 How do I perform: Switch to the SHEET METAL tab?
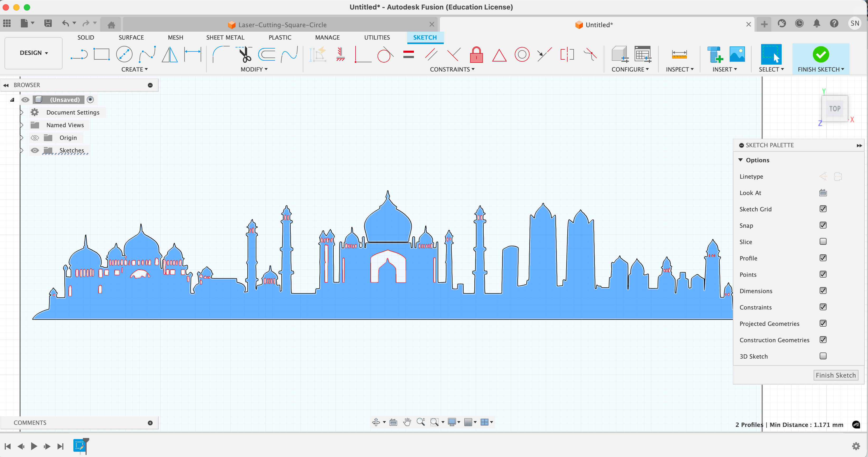[225, 37]
